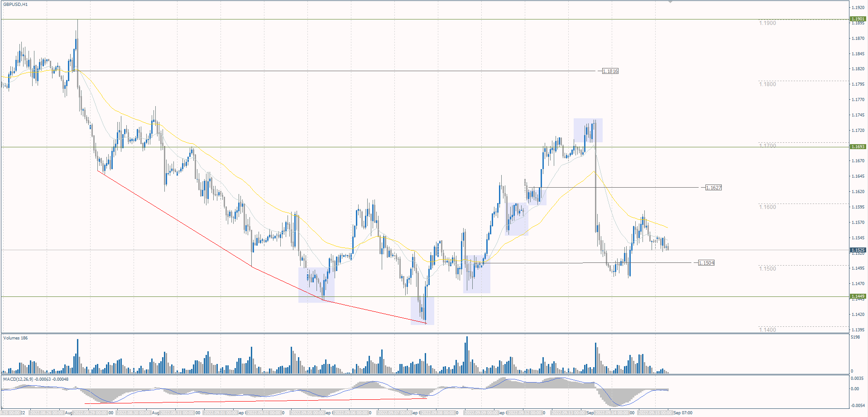Click the 1.1645 value on price scale
Image resolution: width=868 pixels, height=417 pixels.
pyautogui.click(x=858, y=176)
